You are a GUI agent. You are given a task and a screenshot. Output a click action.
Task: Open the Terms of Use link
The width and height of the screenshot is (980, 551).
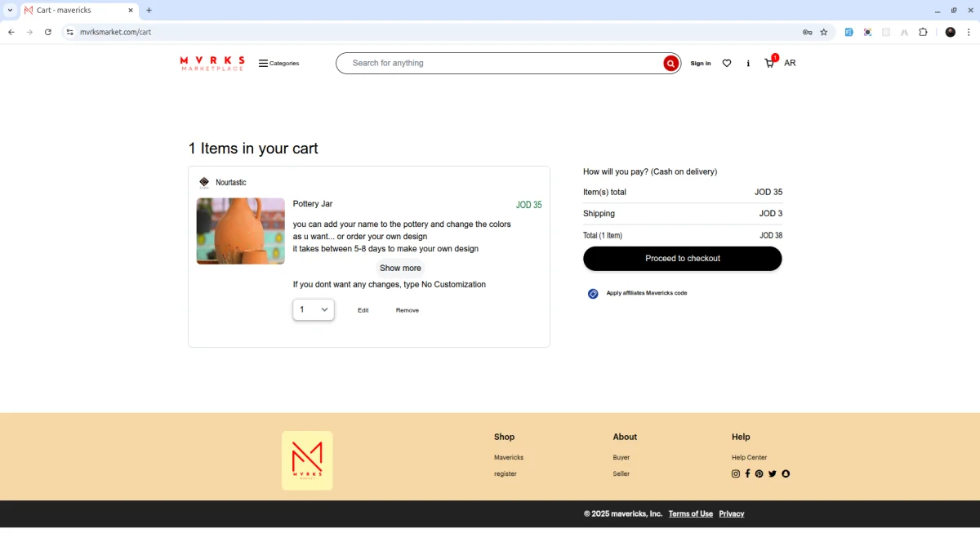691,513
